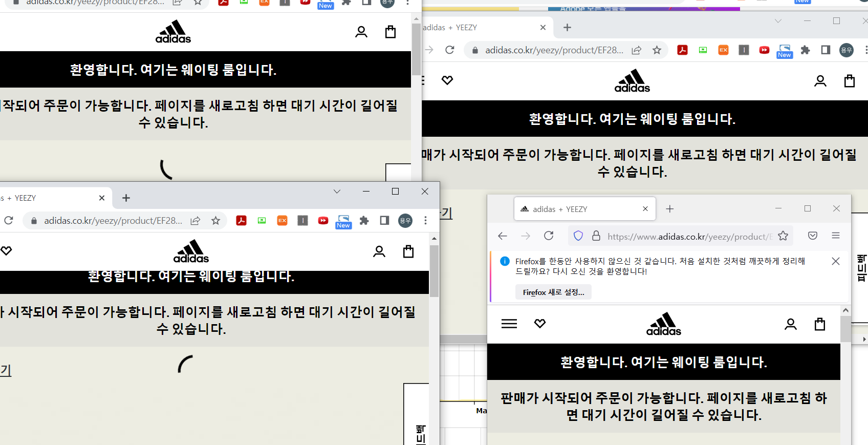Go forward in top-right Chrome window
868x445 pixels.
[x=429, y=50]
